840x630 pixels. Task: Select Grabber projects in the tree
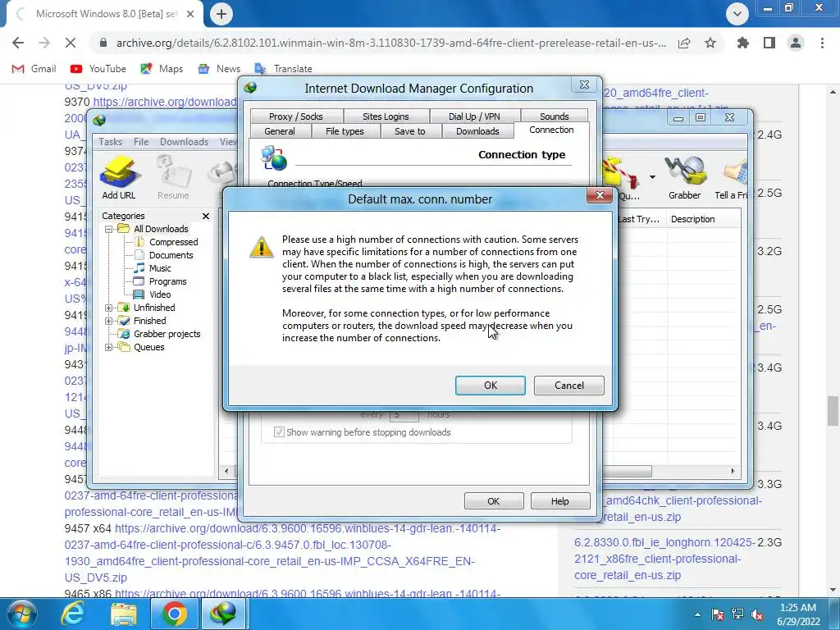167,334
